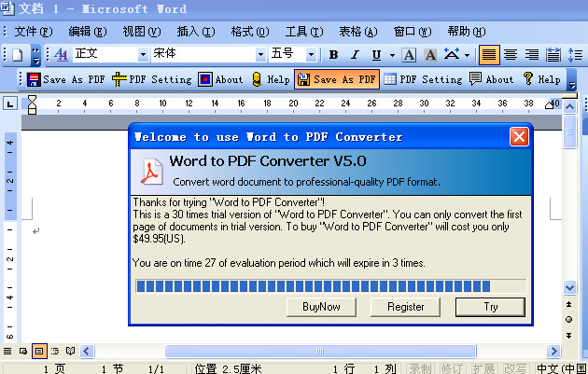Open the 窗口(W) menu
588x374 pixels.
pyautogui.click(x=413, y=32)
